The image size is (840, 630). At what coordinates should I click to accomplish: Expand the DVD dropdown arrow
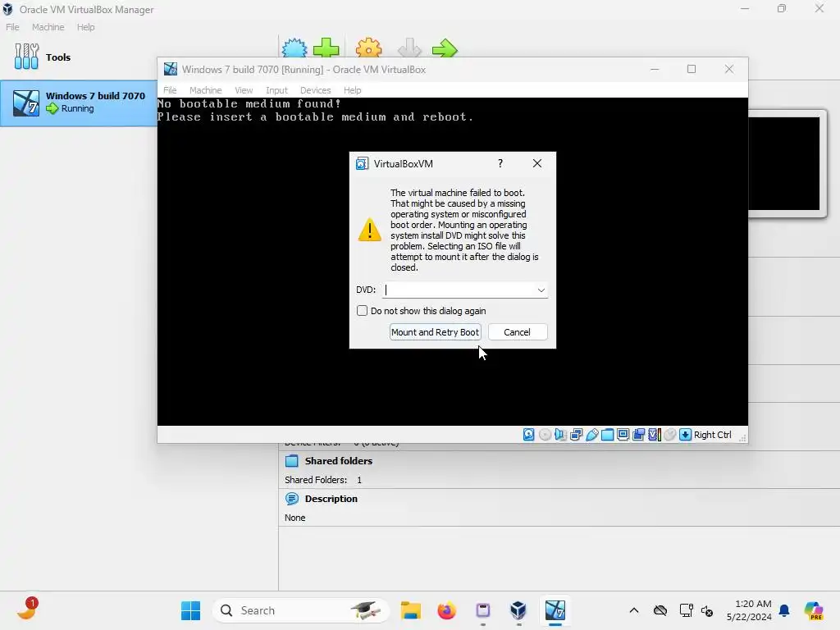point(541,290)
